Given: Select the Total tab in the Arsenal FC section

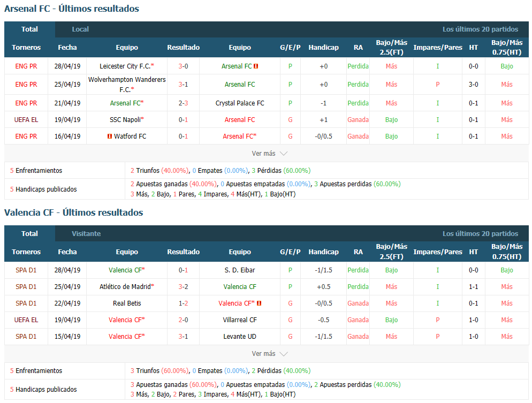Looking at the screenshot, I should coord(29,29).
